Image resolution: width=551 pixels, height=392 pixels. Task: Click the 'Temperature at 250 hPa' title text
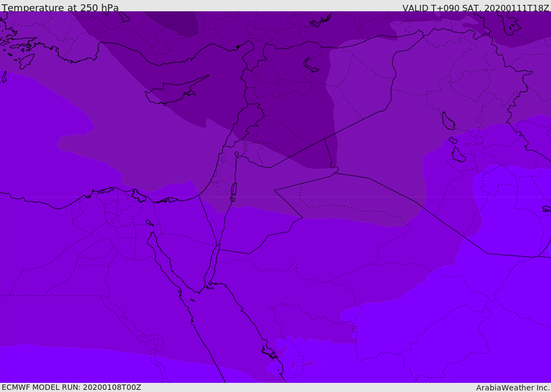coord(60,8)
